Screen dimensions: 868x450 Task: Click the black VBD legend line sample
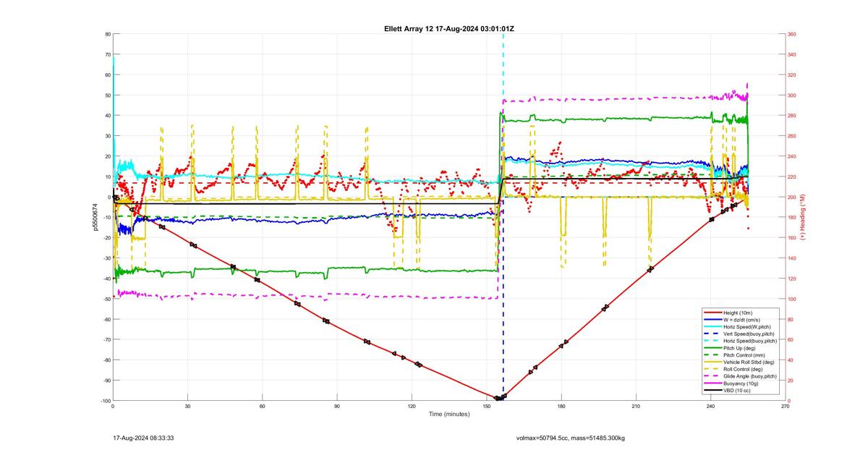pos(712,390)
